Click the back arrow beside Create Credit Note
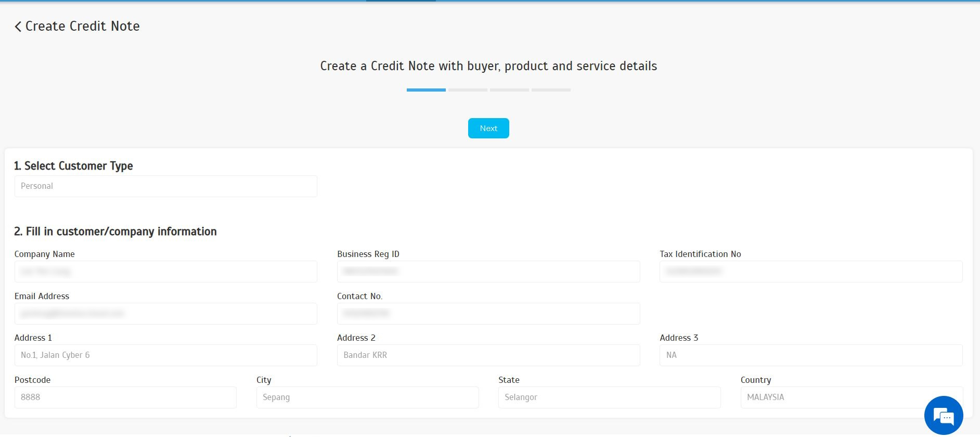The height and width of the screenshot is (437, 980). (x=18, y=27)
